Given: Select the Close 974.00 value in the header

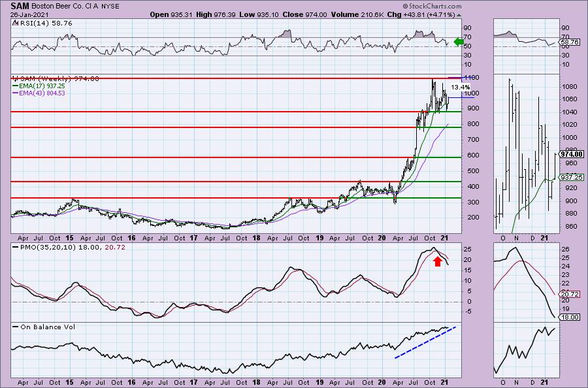Looking at the screenshot, I should pos(304,14).
